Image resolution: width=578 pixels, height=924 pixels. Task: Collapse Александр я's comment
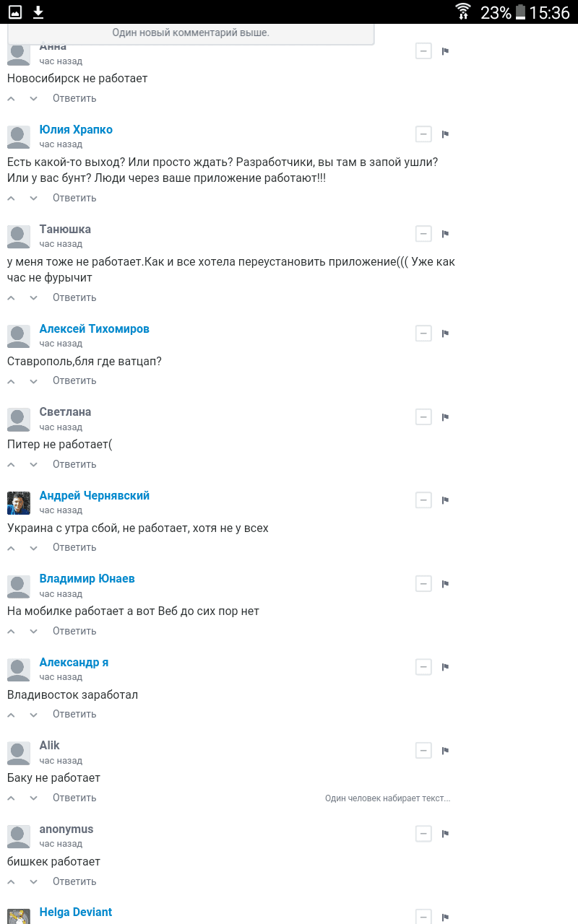point(423,667)
